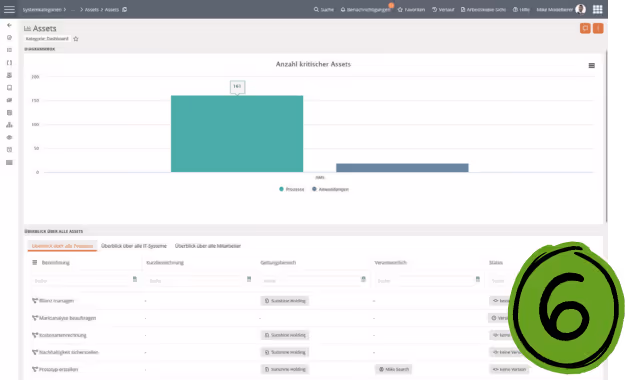Open the apps grid icon
640x380 pixels.
coord(598,9)
